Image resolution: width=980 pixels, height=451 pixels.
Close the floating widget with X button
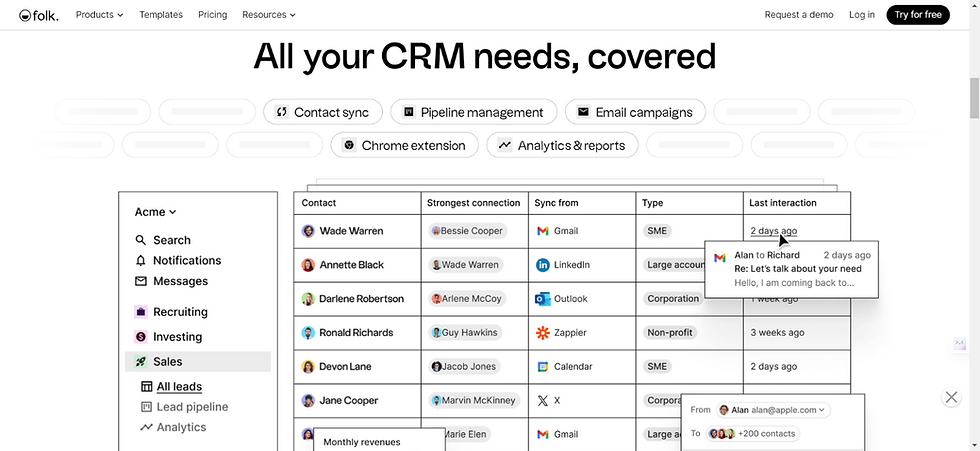pyautogui.click(x=951, y=397)
